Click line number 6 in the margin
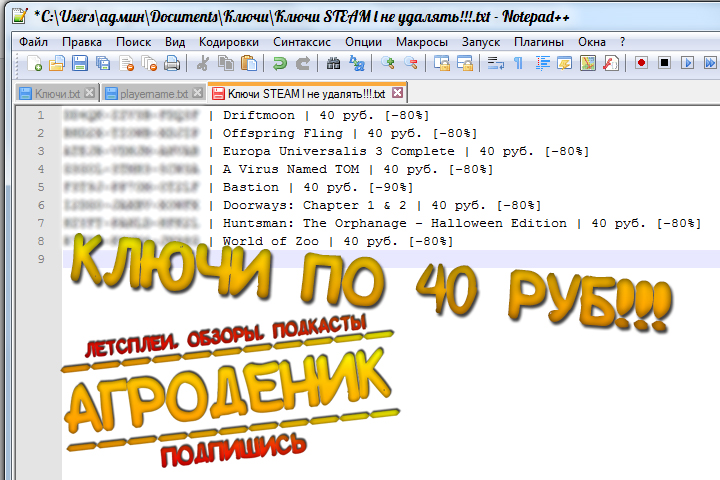 [x=41, y=205]
